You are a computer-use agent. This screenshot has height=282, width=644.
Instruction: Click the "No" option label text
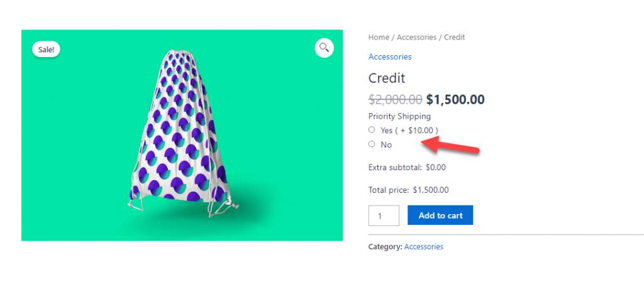click(386, 144)
